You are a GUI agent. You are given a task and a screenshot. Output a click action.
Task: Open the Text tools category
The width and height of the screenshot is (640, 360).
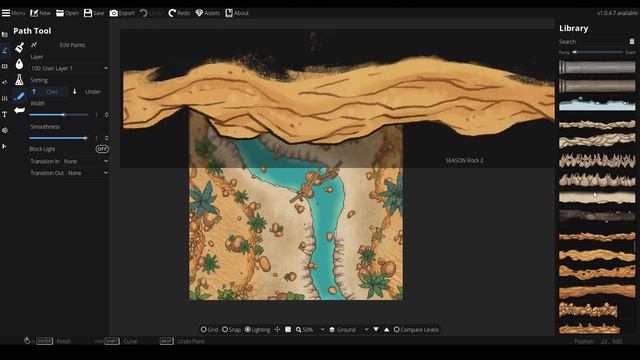pyautogui.click(x=4, y=115)
